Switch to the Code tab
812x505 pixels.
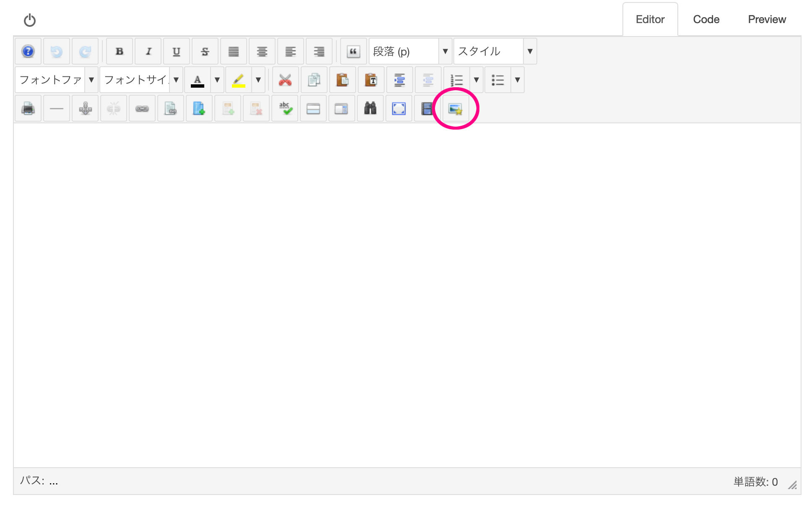point(706,19)
